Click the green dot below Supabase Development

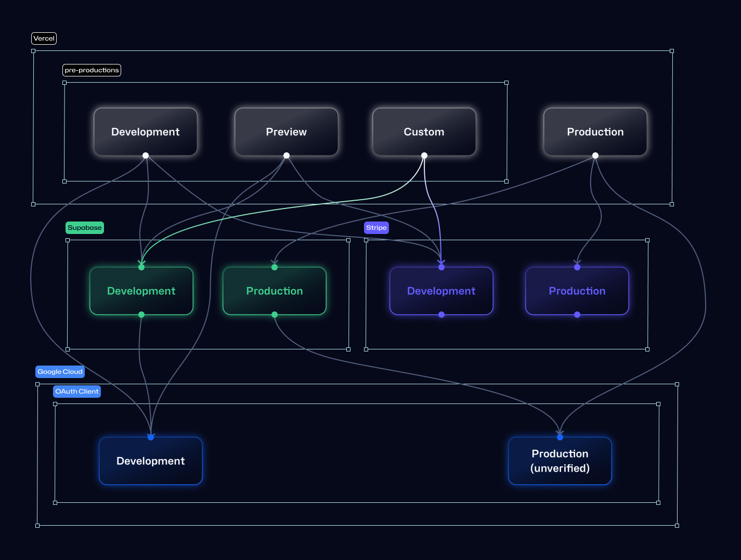tap(141, 314)
